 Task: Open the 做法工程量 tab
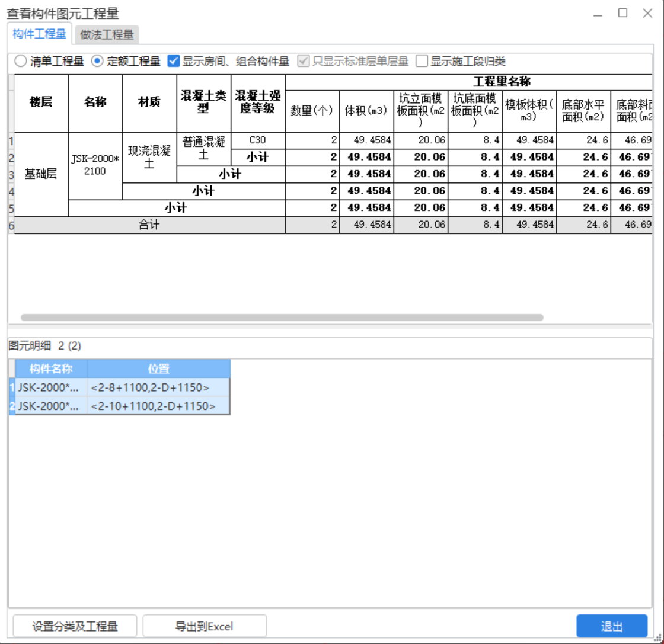coord(107,35)
